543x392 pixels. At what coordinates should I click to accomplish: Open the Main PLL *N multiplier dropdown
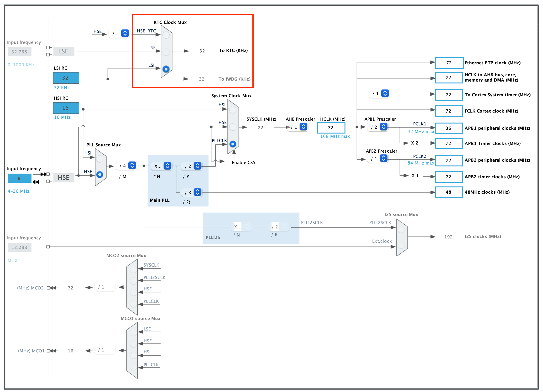(167, 166)
